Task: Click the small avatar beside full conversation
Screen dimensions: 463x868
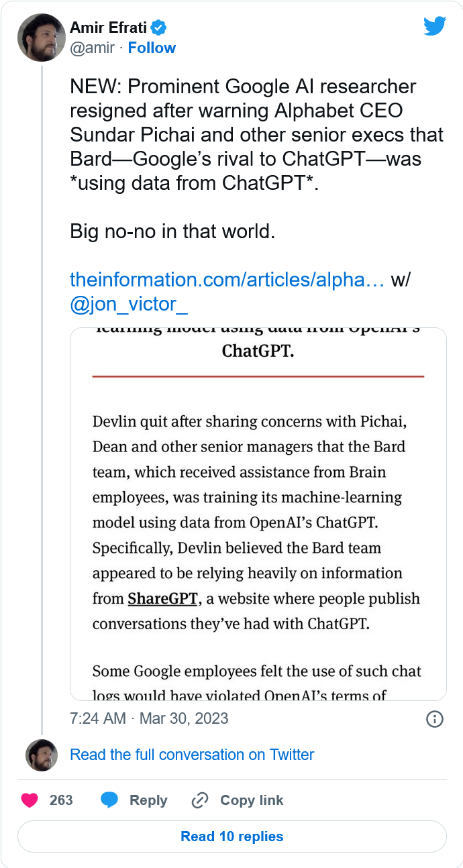Action: coord(42,755)
